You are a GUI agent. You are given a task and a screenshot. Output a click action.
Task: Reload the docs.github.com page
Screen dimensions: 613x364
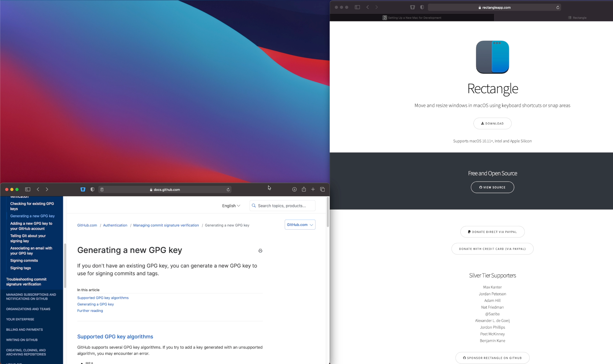[x=228, y=190]
